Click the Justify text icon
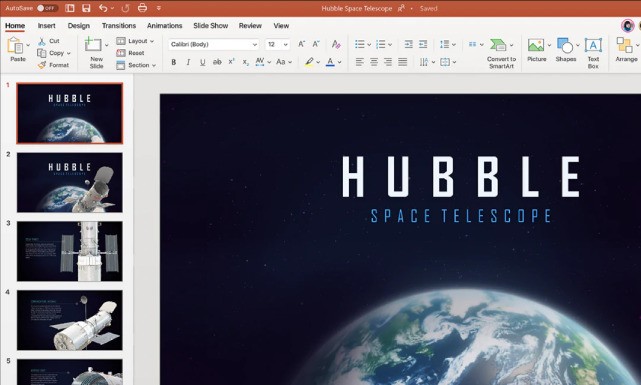Screen dimensions: 641x385 pos(403,62)
